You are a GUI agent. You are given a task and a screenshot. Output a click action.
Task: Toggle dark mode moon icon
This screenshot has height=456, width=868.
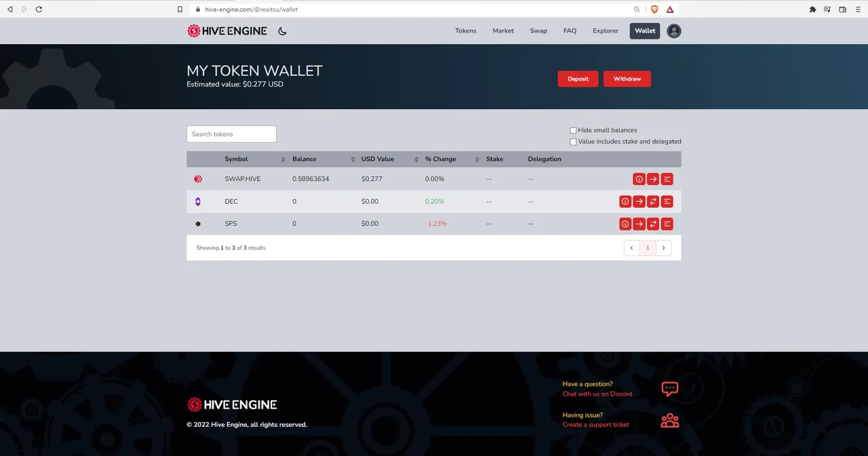(x=282, y=30)
